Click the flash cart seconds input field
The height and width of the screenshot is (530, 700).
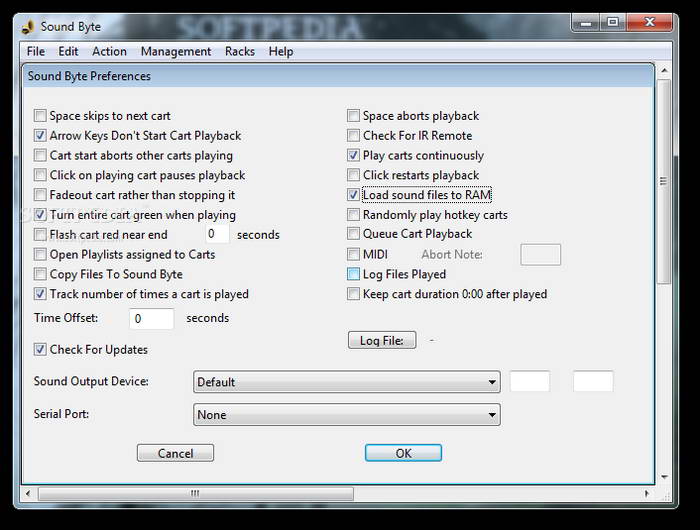point(217,234)
